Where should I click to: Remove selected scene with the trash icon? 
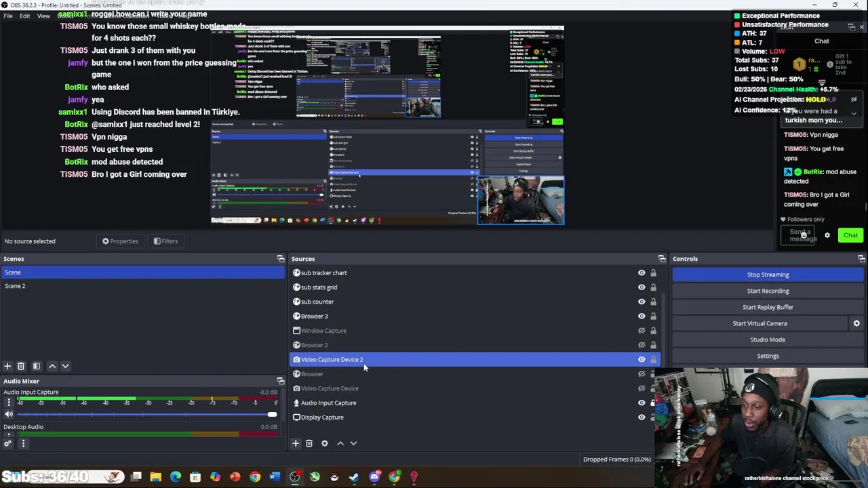[x=21, y=366]
